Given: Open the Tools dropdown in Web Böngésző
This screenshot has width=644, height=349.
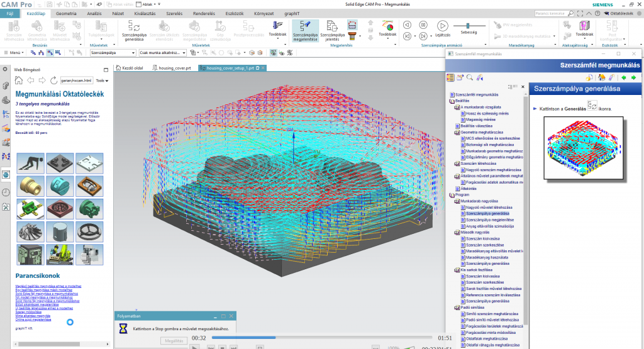Looking at the screenshot, I should 103,80.
